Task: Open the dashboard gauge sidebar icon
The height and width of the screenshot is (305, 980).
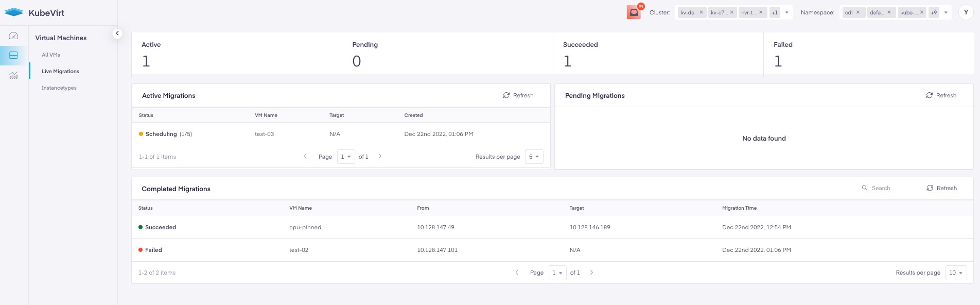Action: (14, 36)
